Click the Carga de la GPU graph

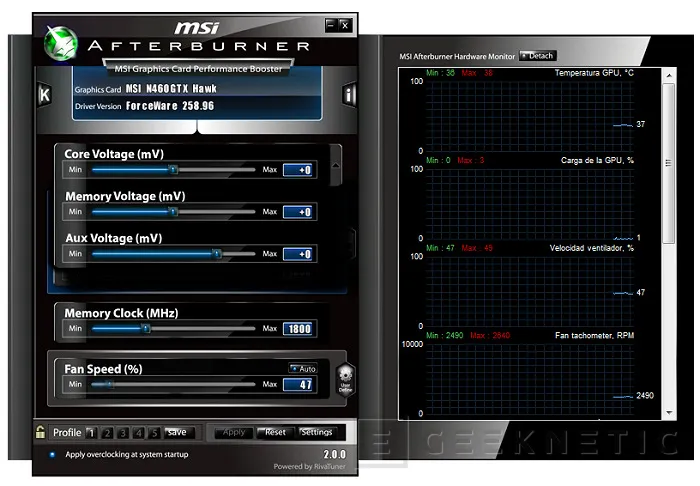point(530,204)
